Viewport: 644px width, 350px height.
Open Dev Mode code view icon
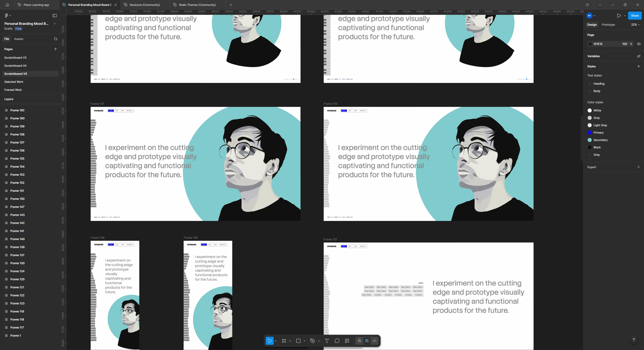click(374, 341)
